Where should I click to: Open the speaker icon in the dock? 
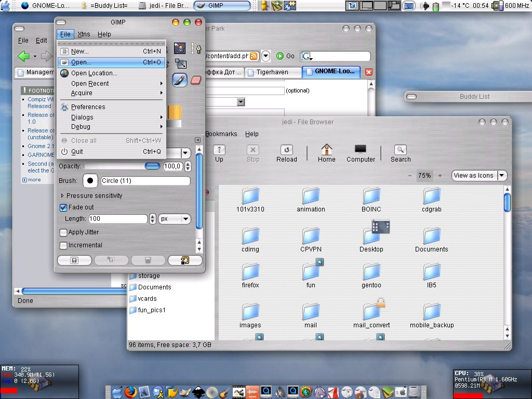pyautogui.click(x=280, y=392)
